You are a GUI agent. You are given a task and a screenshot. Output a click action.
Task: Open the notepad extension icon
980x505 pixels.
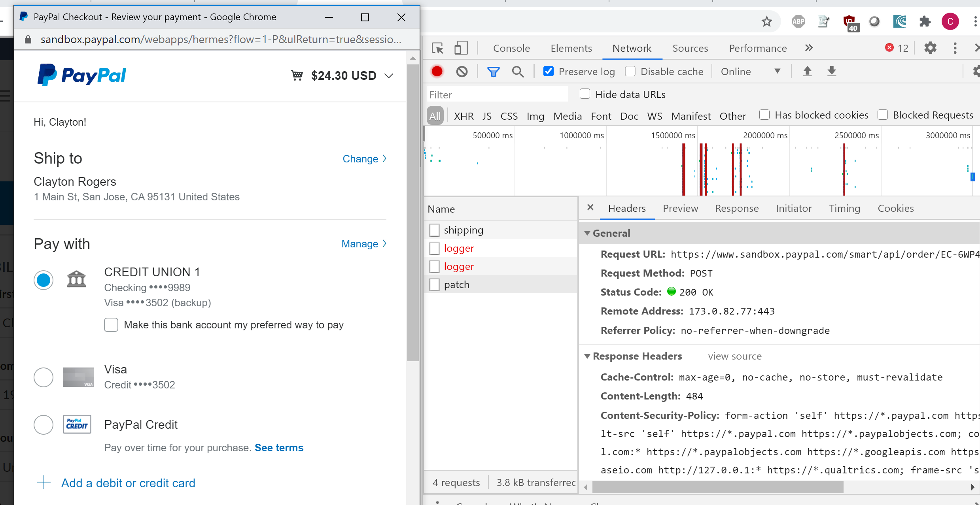823,21
